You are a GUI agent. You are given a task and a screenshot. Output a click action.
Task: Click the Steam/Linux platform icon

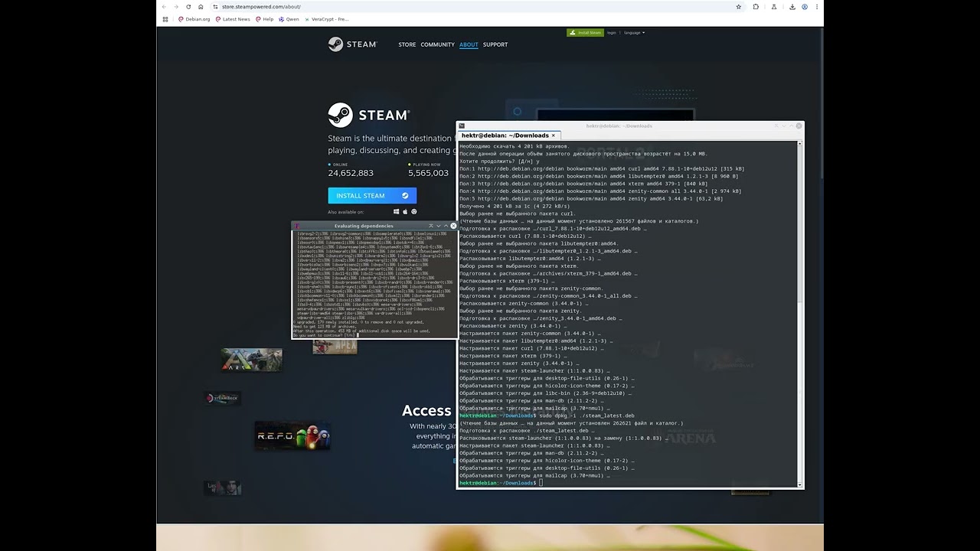coord(414,212)
